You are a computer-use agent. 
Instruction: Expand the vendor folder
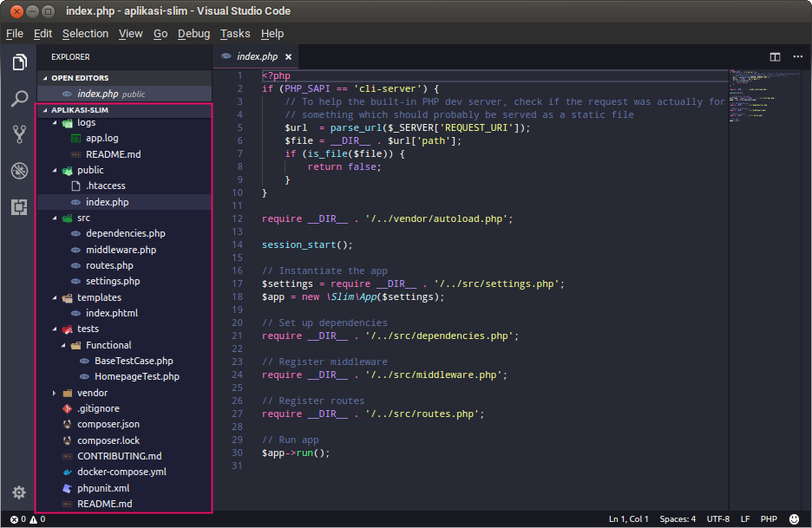click(92, 393)
